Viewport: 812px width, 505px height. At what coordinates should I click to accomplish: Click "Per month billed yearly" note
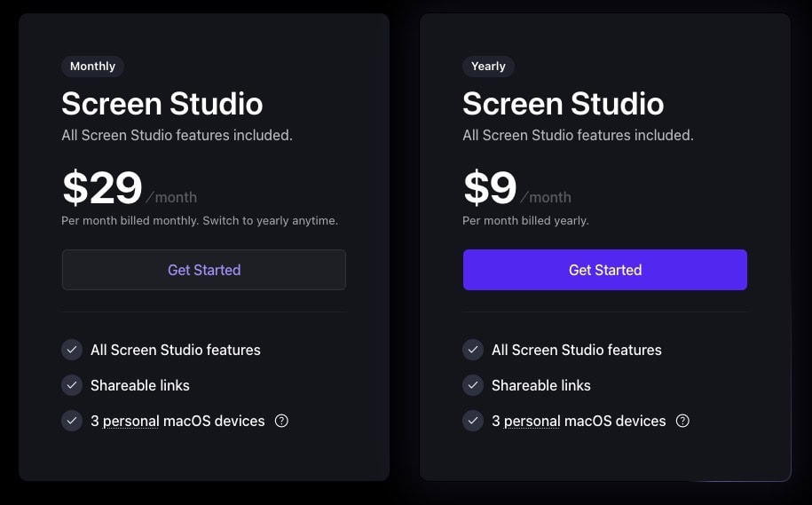coord(525,220)
